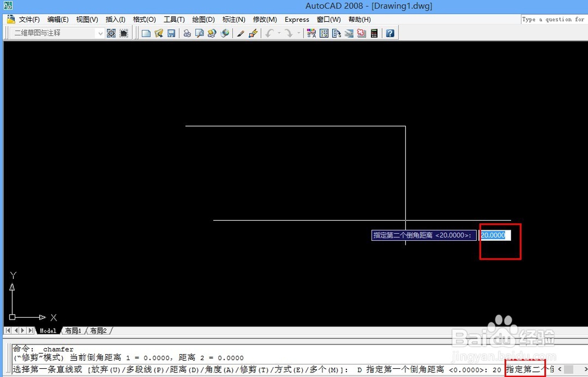Switch to the Model tab
Viewport: 588px width, 377px height.
tap(48, 331)
